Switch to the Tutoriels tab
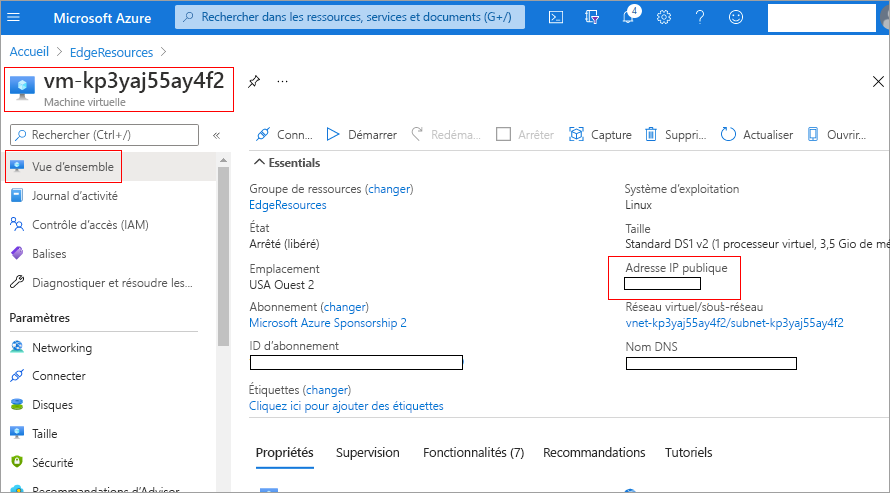890x493 pixels. pyautogui.click(x=689, y=453)
